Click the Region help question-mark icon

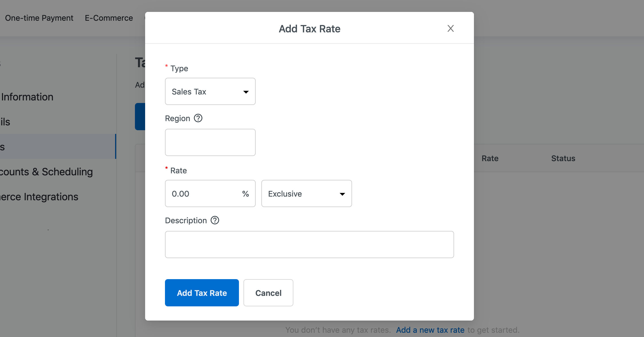[198, 118]
